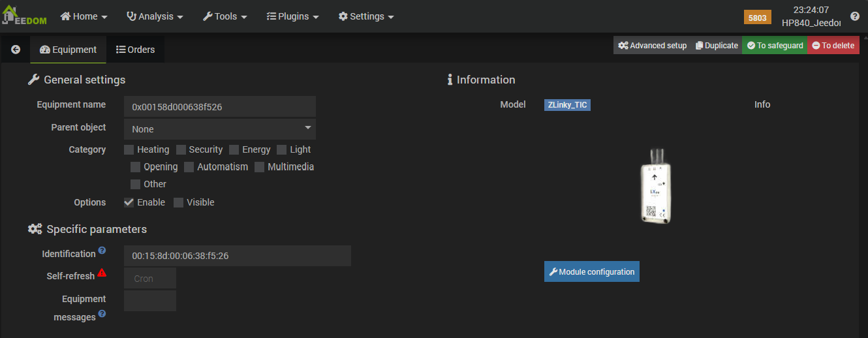Click the back arrow circle icon

point(16,50)
